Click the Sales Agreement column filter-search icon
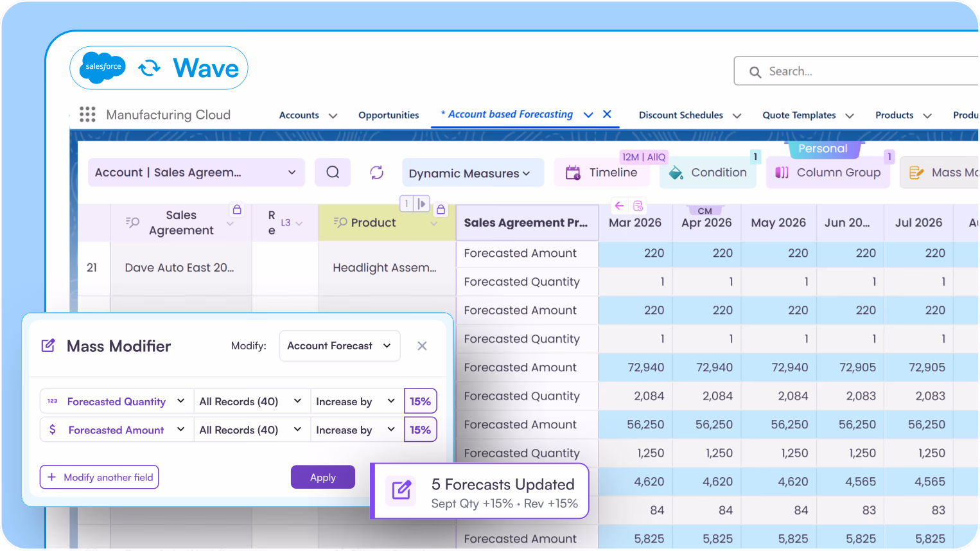 (x=132, y=222)
